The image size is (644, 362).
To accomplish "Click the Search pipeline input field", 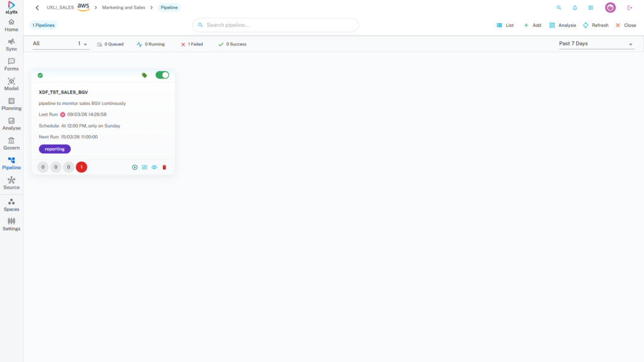I will click(x=275, y=25).
